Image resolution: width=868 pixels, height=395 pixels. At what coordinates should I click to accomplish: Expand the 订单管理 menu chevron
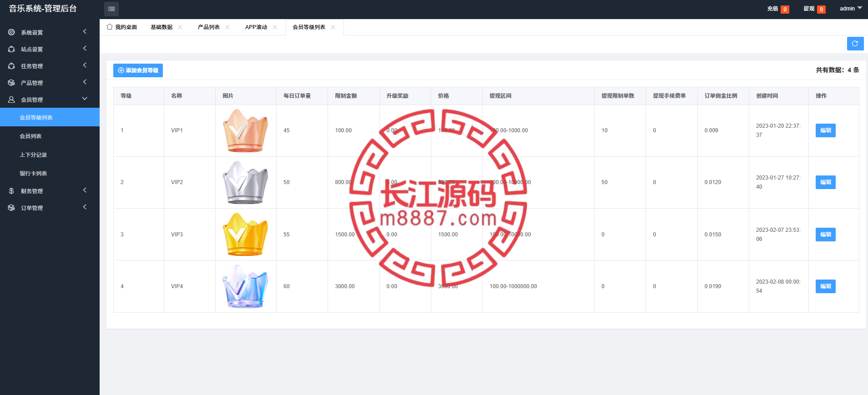point(85,207)
